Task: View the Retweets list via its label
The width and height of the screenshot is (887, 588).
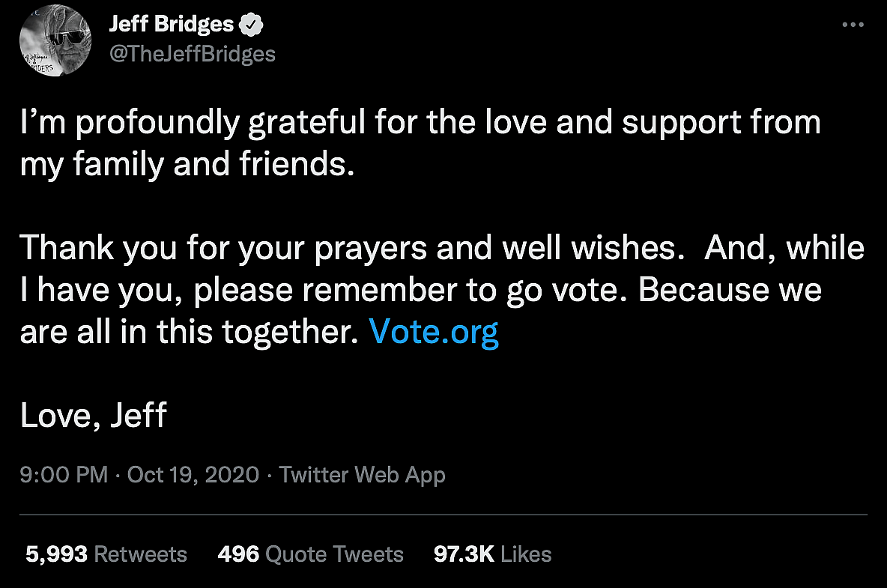Action: (141, 554)
